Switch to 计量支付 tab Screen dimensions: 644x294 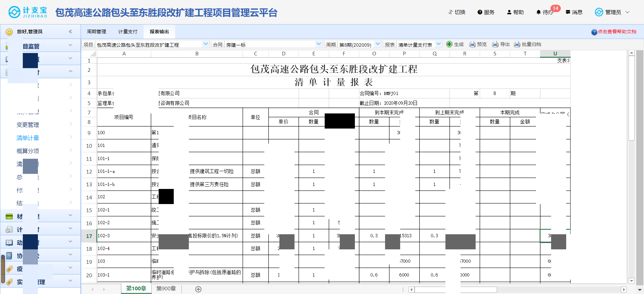(x=128, y=32)
